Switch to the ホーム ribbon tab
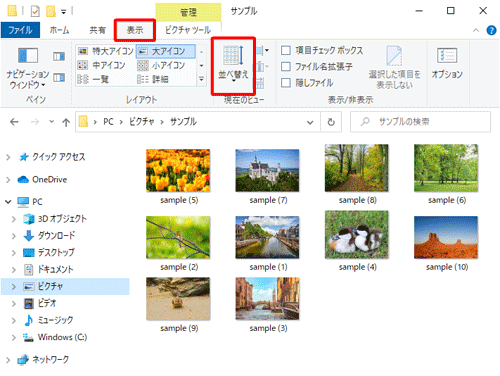 [59, 30]
